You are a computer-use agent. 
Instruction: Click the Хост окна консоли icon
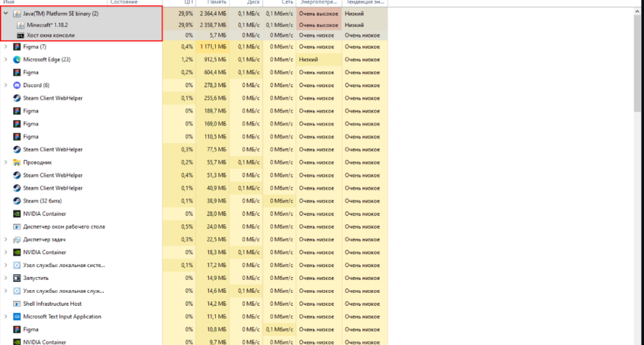pos(21,35)
